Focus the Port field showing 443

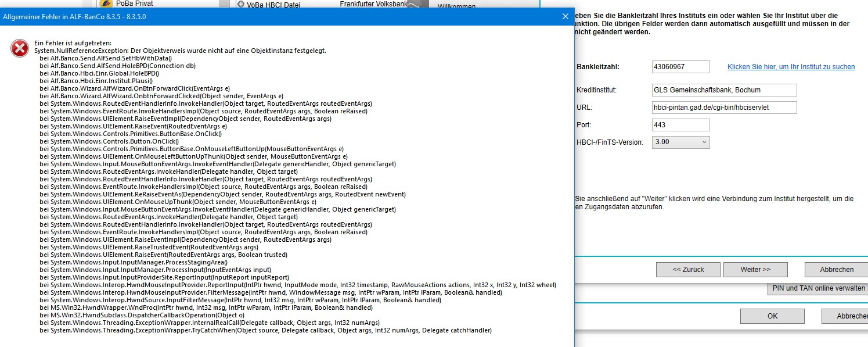tap(681, 125)
